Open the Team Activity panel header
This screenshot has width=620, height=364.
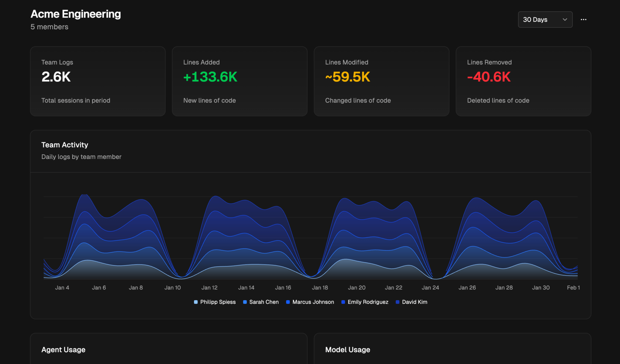(x=65, y=145)
